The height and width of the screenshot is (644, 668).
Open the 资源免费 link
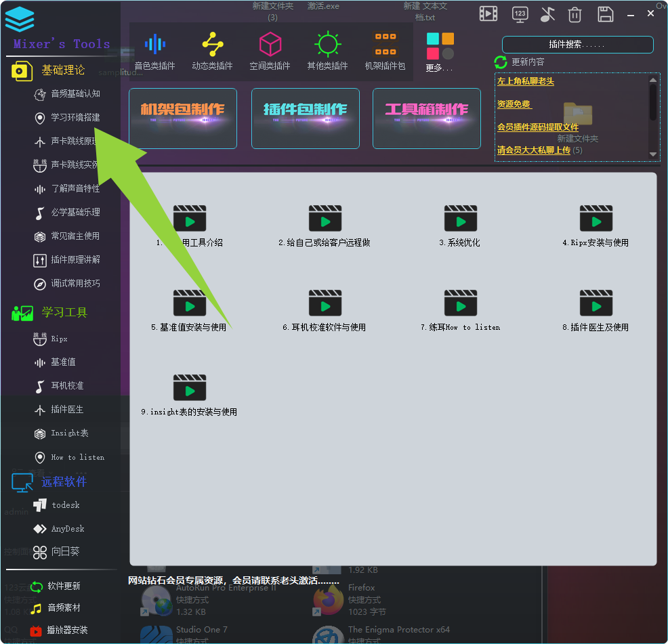[x=514, y=104]
